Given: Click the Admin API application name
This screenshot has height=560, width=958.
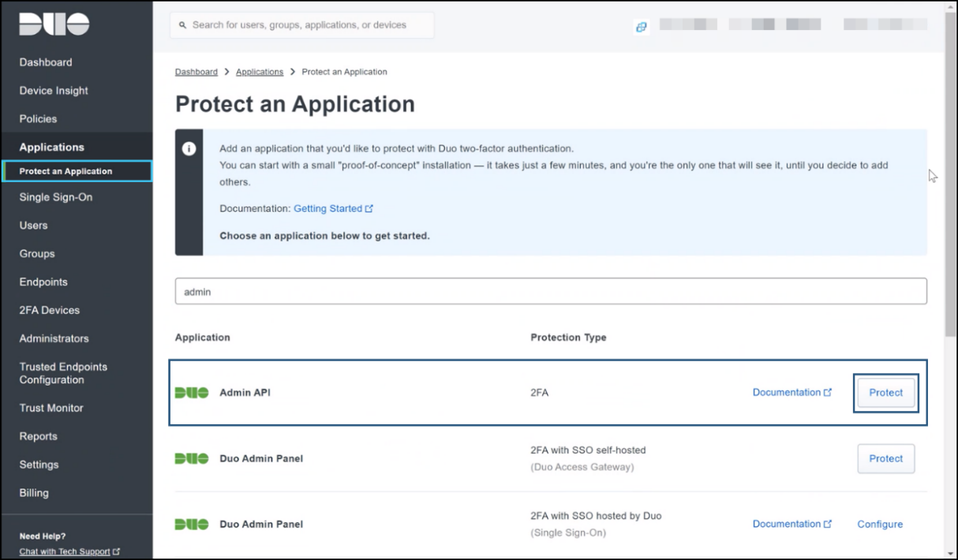Looking at the screenshot, I should click(x=245, y=393).
